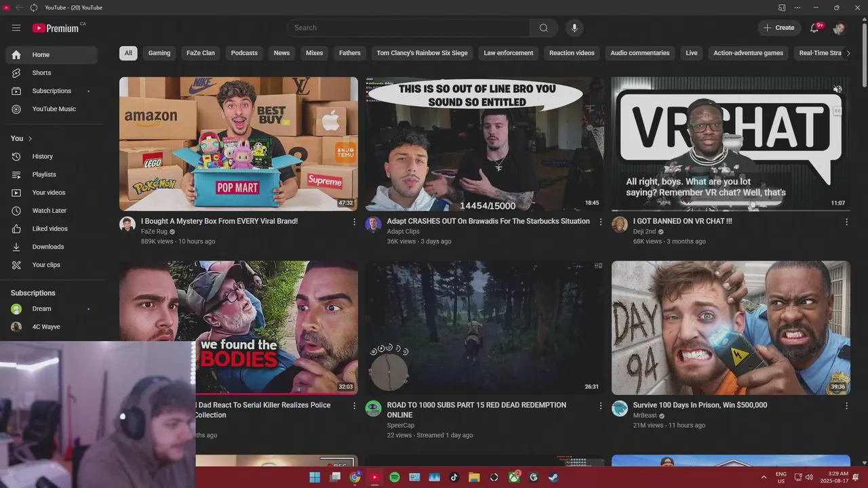Toggle captions on VR CHAT preview

click(837, 110)
